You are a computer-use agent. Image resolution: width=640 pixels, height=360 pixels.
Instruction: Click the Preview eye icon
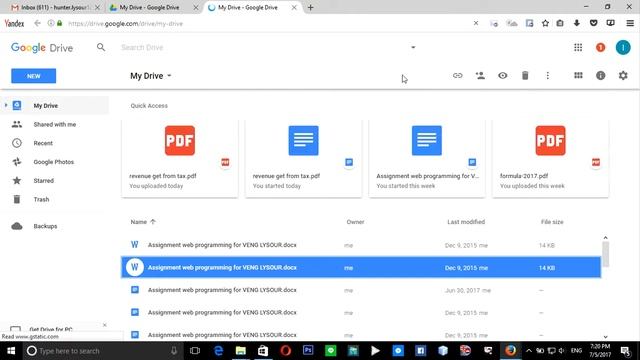coord(502,76)
